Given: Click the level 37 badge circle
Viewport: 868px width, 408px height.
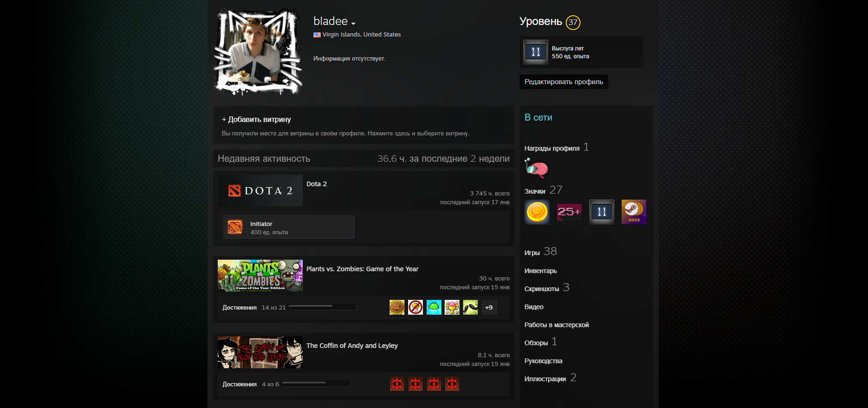Looking at the screenshot, I should (573, 22).
